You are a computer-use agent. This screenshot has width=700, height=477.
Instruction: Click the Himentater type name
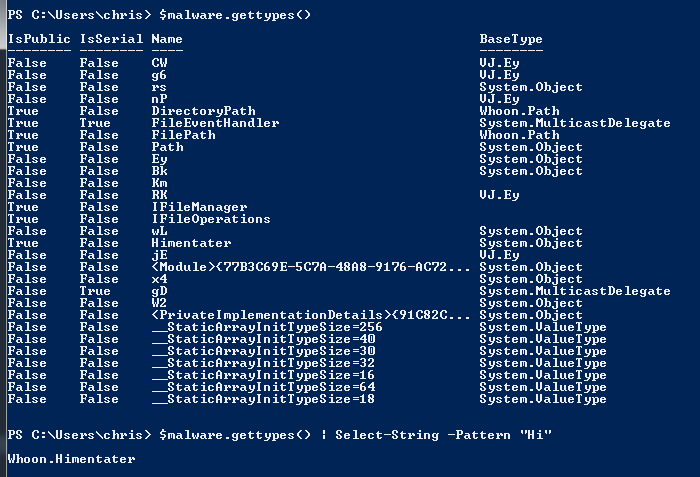[x=191, y=243]
